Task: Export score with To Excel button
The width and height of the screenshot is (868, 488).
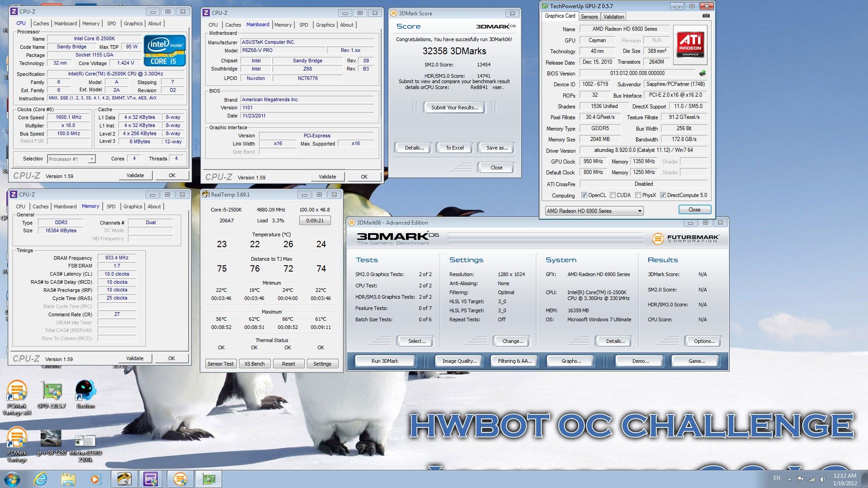Action: coord(454,148)
